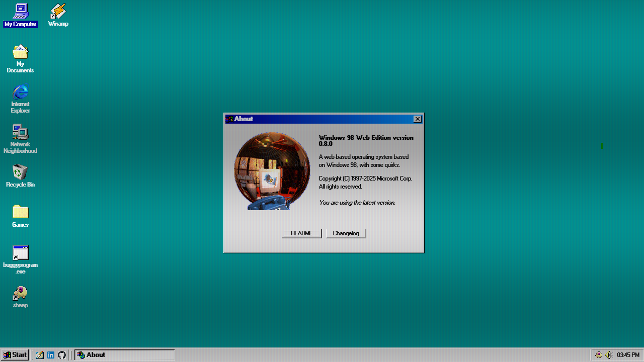Open the Games folder
Screen dimensions: 644x362
tap(20, 213)
